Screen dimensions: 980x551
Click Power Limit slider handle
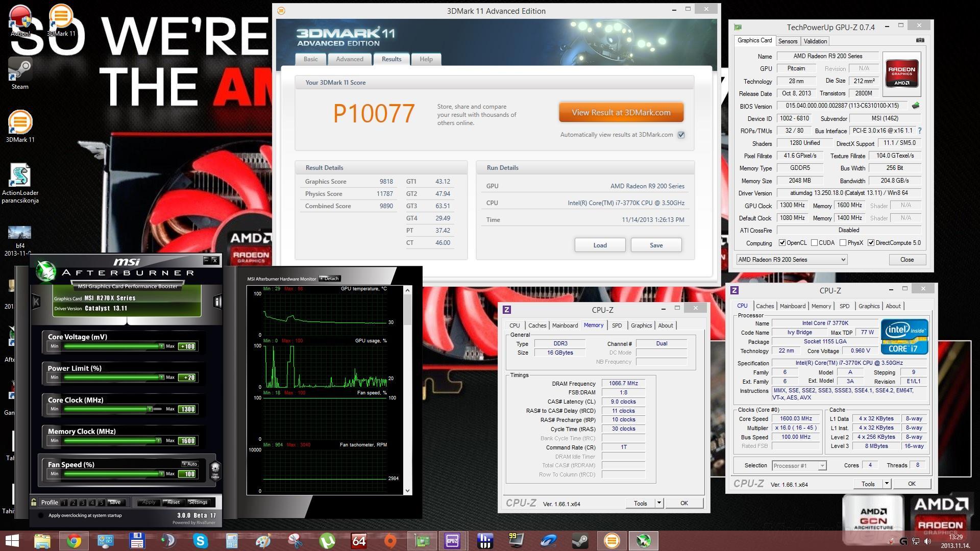click(x=161, y=377)
